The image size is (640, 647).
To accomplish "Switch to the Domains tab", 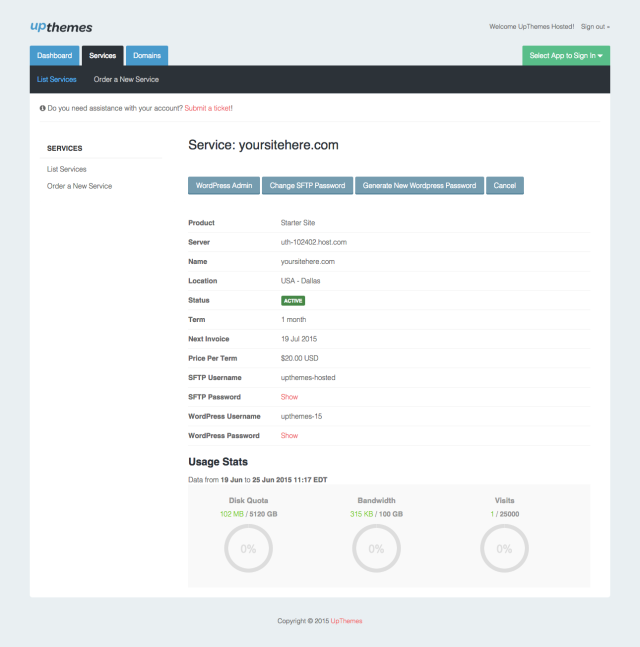I will [x=147, y=55].
